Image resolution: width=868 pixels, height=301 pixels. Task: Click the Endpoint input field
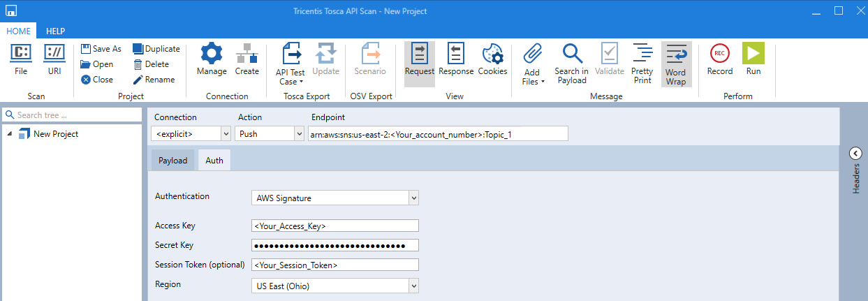(437, 133)
